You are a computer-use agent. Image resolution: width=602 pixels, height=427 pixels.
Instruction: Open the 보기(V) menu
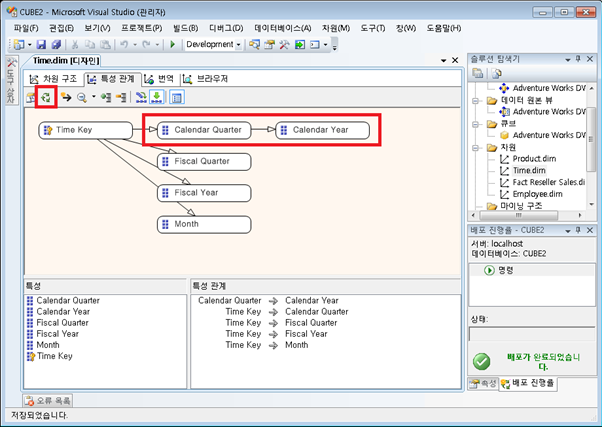[98, 28]
